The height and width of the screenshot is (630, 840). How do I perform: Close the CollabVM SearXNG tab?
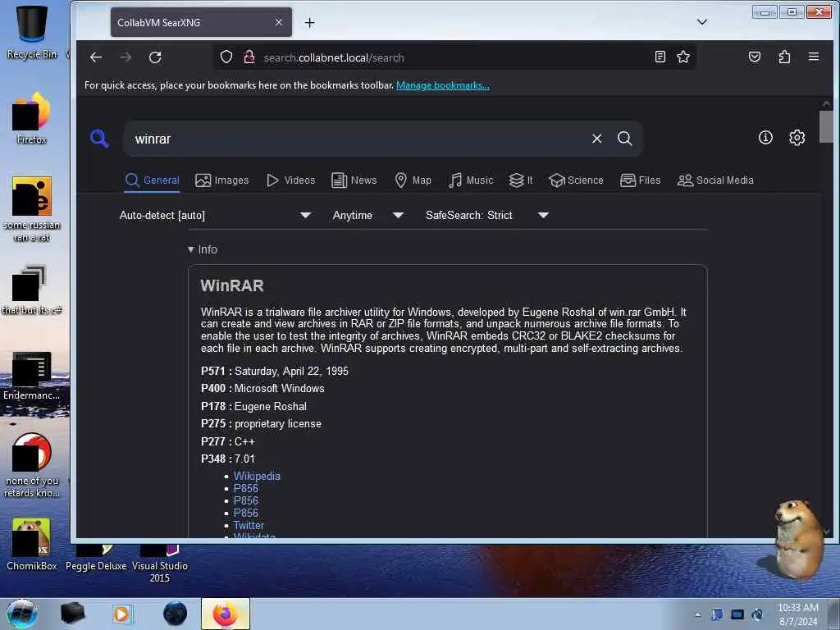click(x=279, y=22)
